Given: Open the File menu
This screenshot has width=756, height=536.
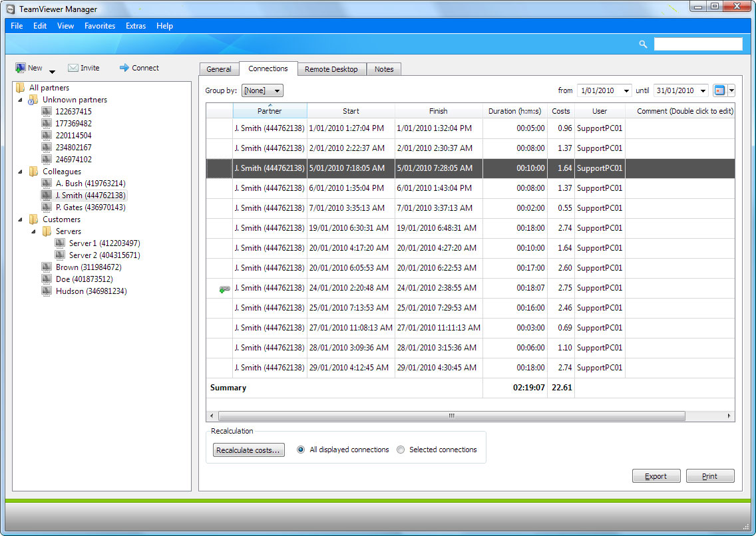Looking at the screenshot, I should 17,26.
